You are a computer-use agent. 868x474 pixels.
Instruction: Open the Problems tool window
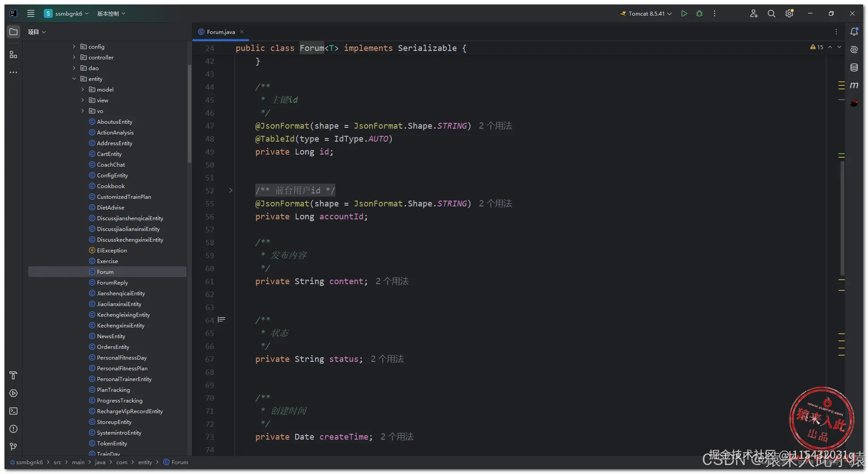click(x=13, y=429)
